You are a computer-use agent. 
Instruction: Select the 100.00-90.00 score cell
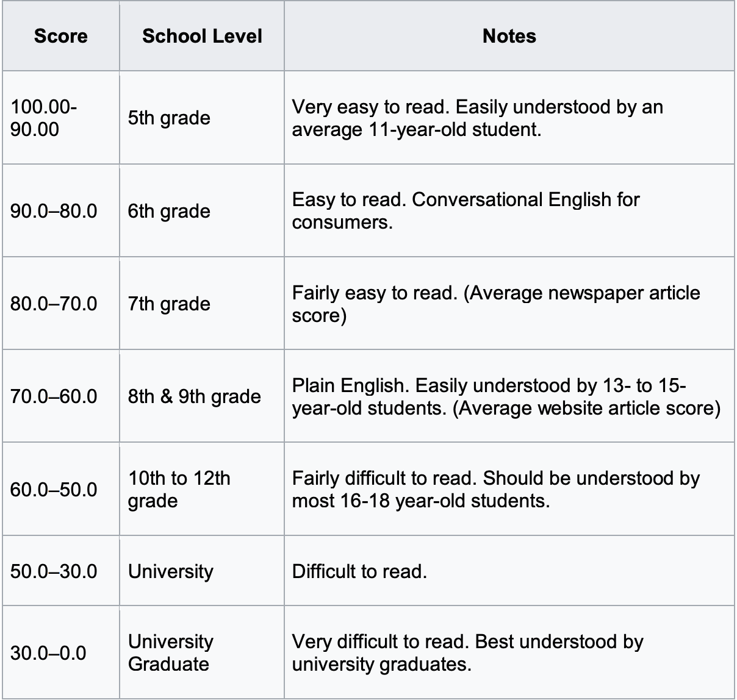pos(44,118)
